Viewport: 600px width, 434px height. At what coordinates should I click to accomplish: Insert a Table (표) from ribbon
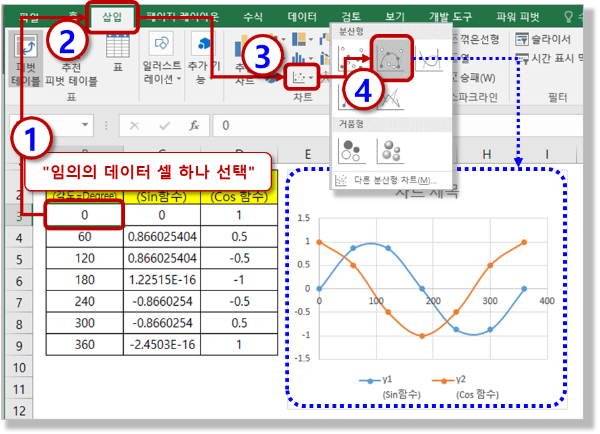(117, 52)
